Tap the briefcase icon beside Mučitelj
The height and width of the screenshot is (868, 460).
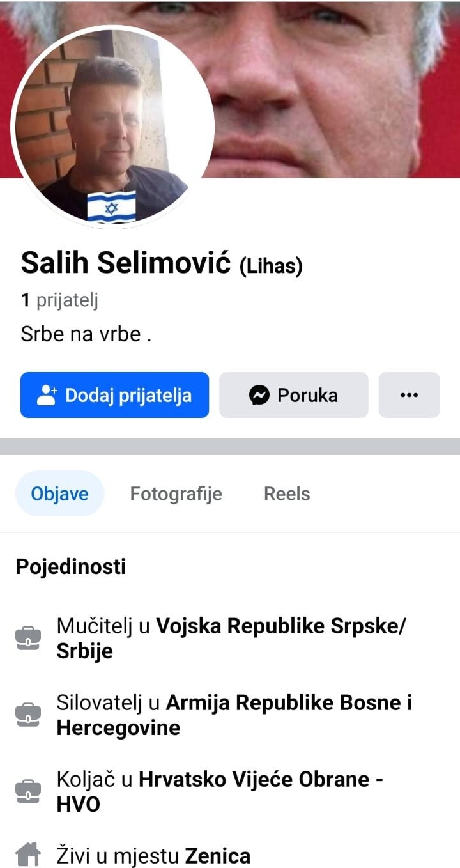click(x=28, y=639)
